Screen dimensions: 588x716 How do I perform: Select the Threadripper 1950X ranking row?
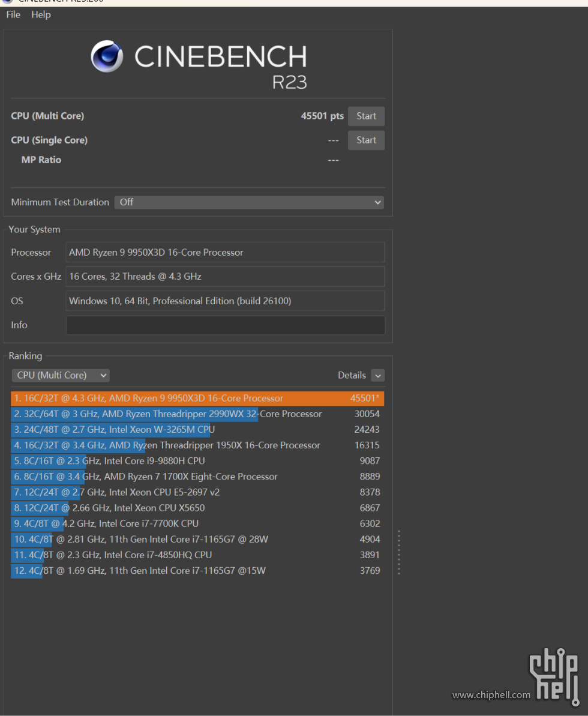(x=197, y=445)
